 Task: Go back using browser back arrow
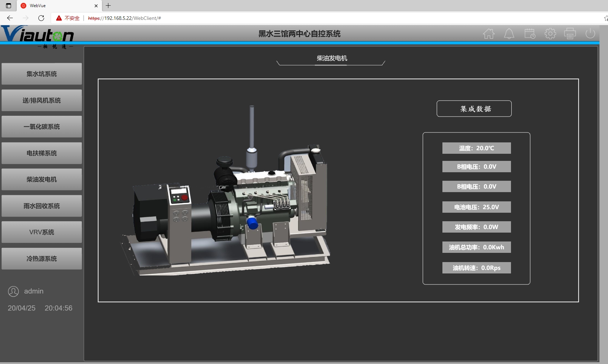(10, 18)
